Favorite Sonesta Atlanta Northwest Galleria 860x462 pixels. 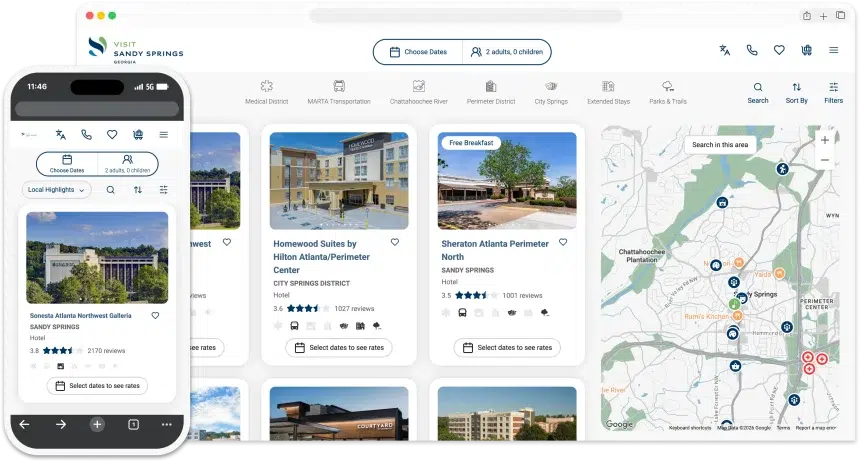tap(155, 315)
